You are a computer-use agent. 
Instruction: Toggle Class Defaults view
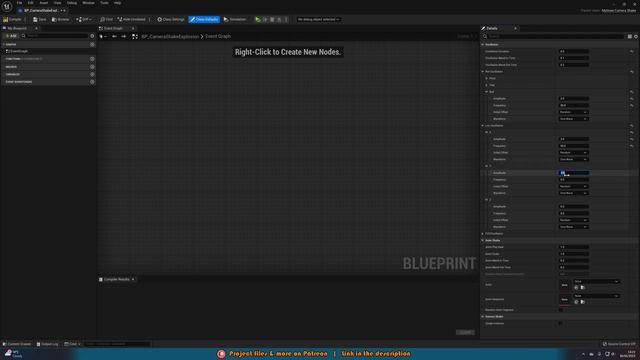pos(204,19)
